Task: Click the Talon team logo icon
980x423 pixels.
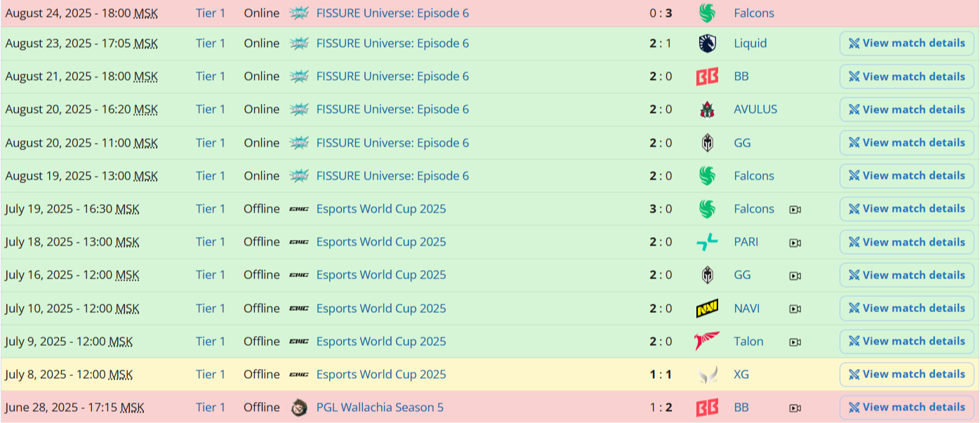Action: [x=707, y=342]
